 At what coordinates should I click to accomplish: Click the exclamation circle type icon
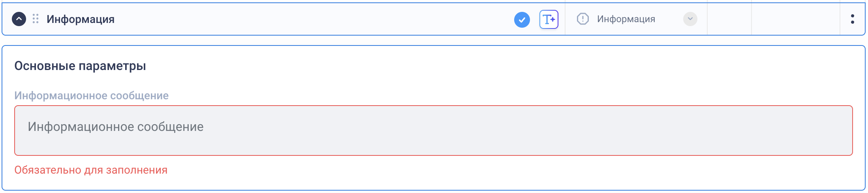coord(582,19)
